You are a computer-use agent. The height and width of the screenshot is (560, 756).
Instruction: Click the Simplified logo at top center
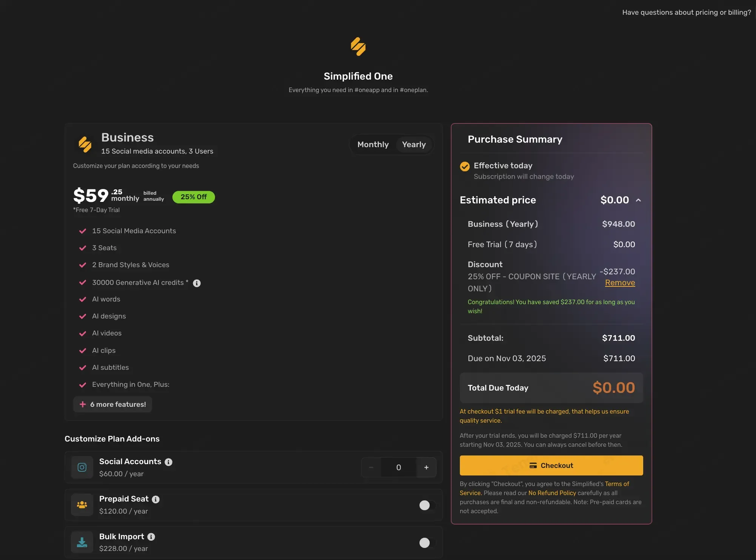click(x=358, y=46)
